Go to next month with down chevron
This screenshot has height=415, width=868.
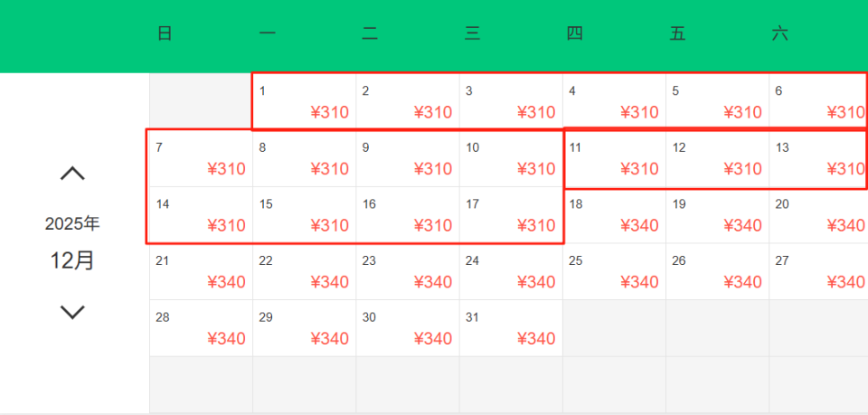point(72,313)
